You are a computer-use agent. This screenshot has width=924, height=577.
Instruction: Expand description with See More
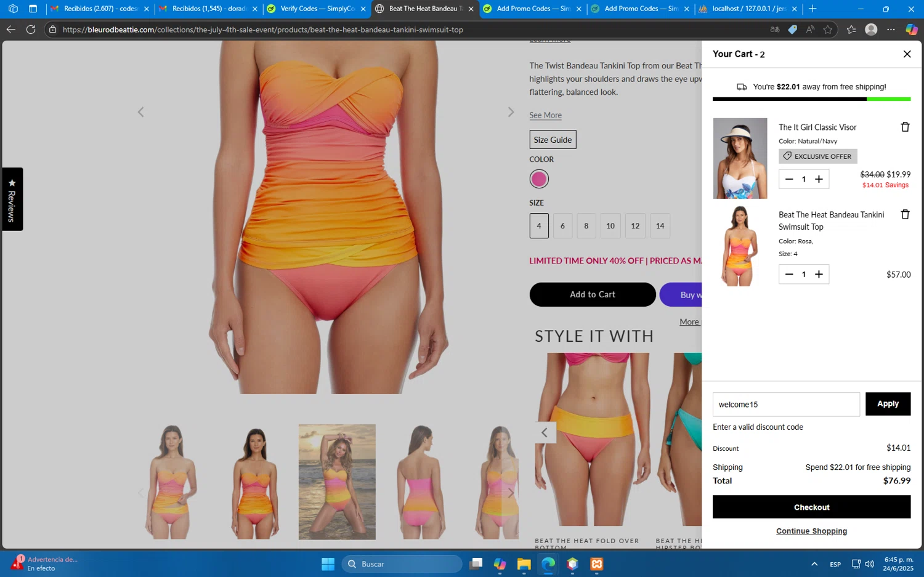click(x=545, y=115)
